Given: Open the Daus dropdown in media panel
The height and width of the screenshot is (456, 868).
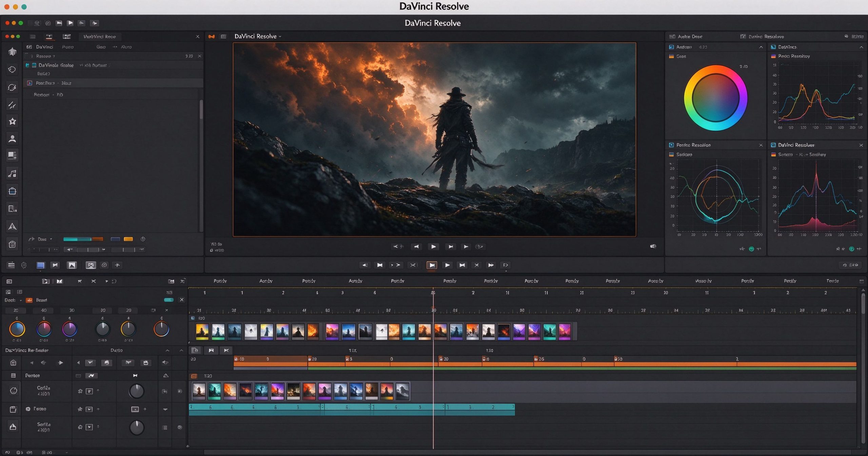Looking at the screenshot, I should click(44, 239).
